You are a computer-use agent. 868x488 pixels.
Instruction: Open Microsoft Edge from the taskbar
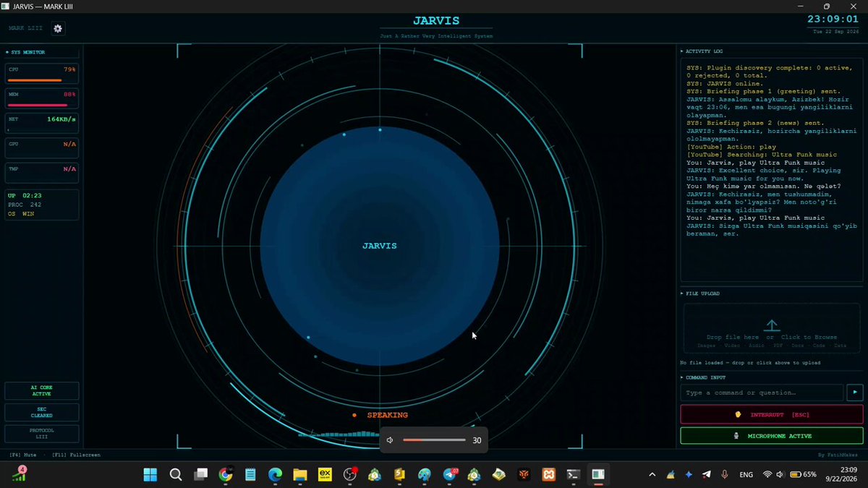coord(276,475)
